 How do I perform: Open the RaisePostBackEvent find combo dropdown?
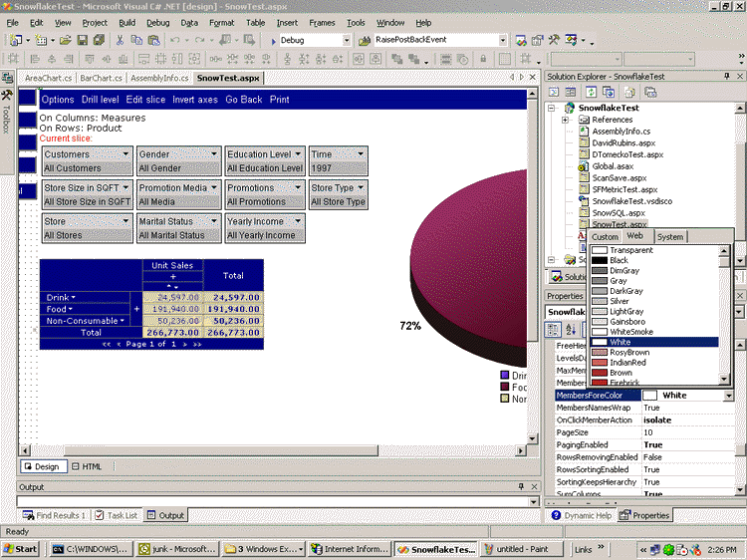click(x=503, y=41)
